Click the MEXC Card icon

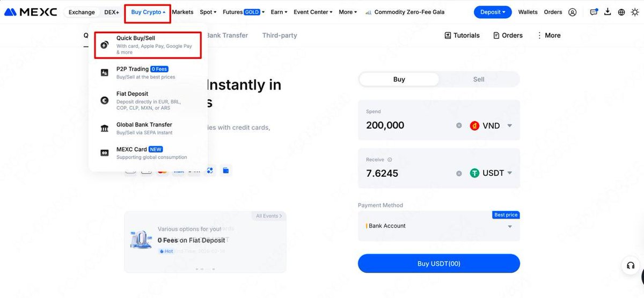coord(105,153)
